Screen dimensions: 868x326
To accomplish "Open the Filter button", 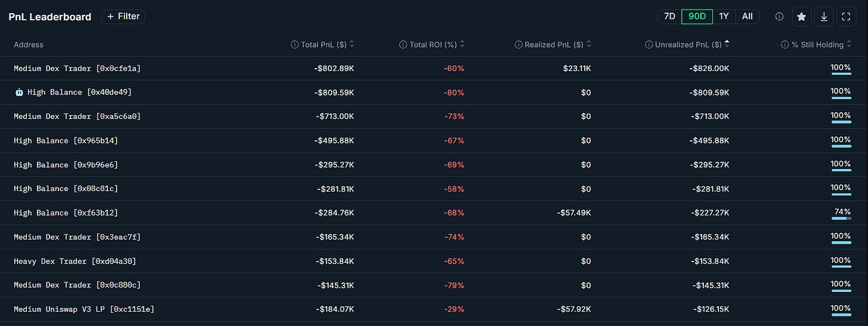I will 123,17.
